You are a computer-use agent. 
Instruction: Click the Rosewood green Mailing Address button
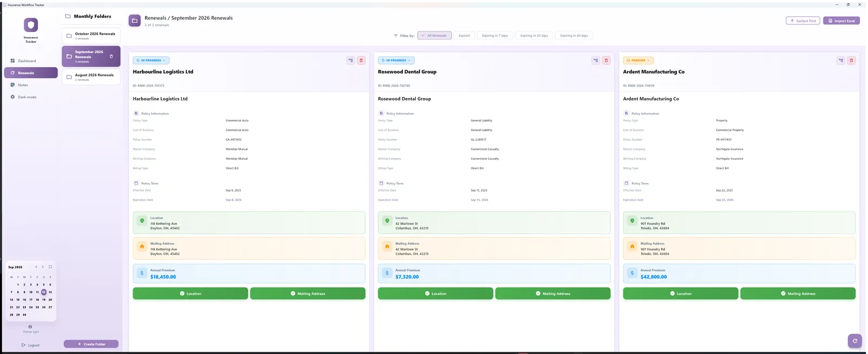(x=553, y=294)
